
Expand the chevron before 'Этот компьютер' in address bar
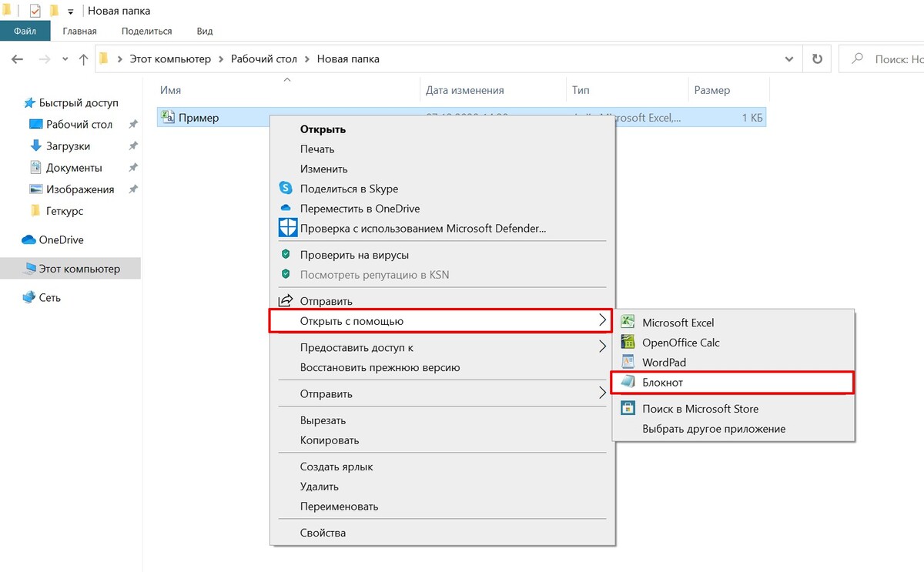(120, 59)
